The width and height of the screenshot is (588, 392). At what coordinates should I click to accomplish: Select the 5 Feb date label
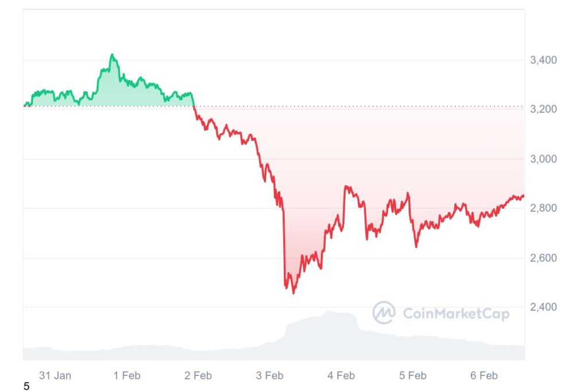tap(413, 376)
